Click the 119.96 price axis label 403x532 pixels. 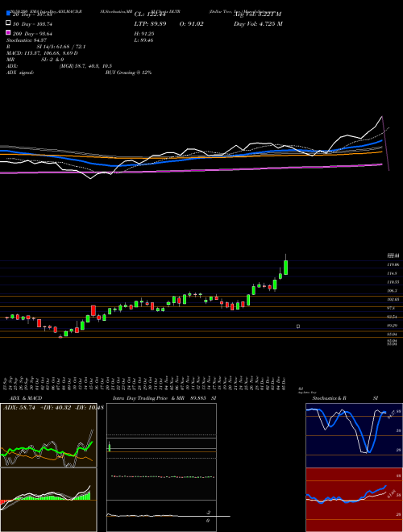tap(393, 264)
